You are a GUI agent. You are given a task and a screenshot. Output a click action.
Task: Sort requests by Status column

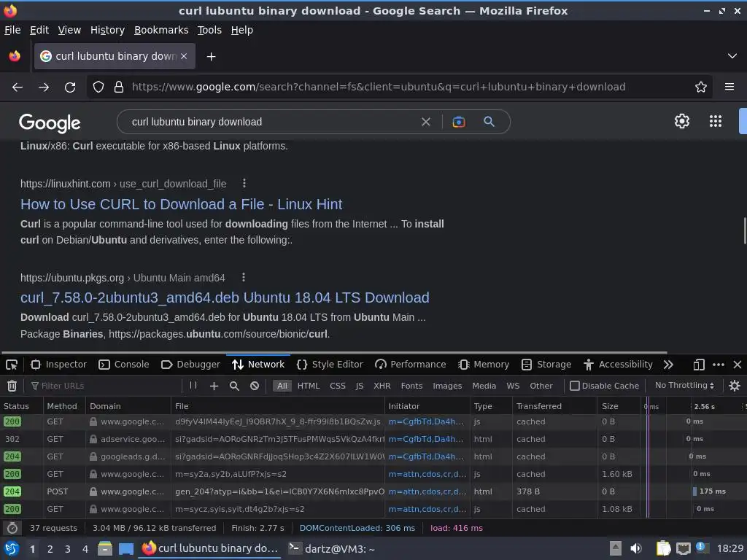tap(21, 406)
